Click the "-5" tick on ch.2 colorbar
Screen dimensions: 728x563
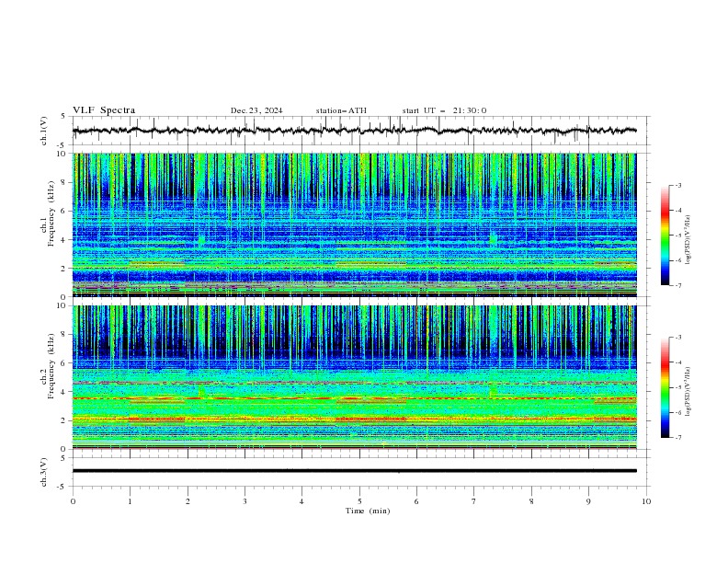[678, 387]
